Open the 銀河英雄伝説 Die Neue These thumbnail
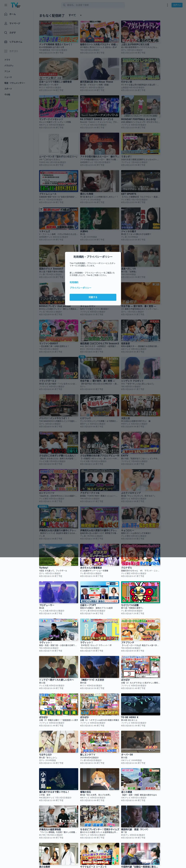Image resolution: width=186 pixels, height=868 pixels. (100, 69)
